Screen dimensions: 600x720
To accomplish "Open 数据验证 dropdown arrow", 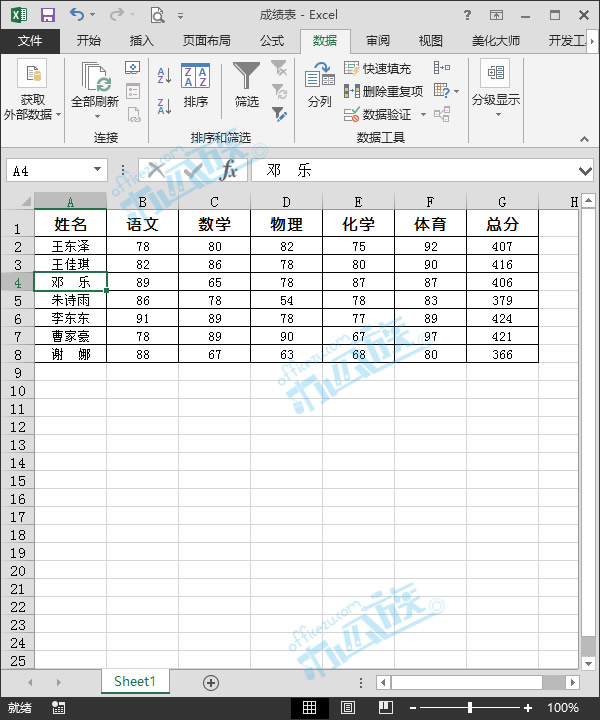I will pyautogui.click(x=423, y=114).
